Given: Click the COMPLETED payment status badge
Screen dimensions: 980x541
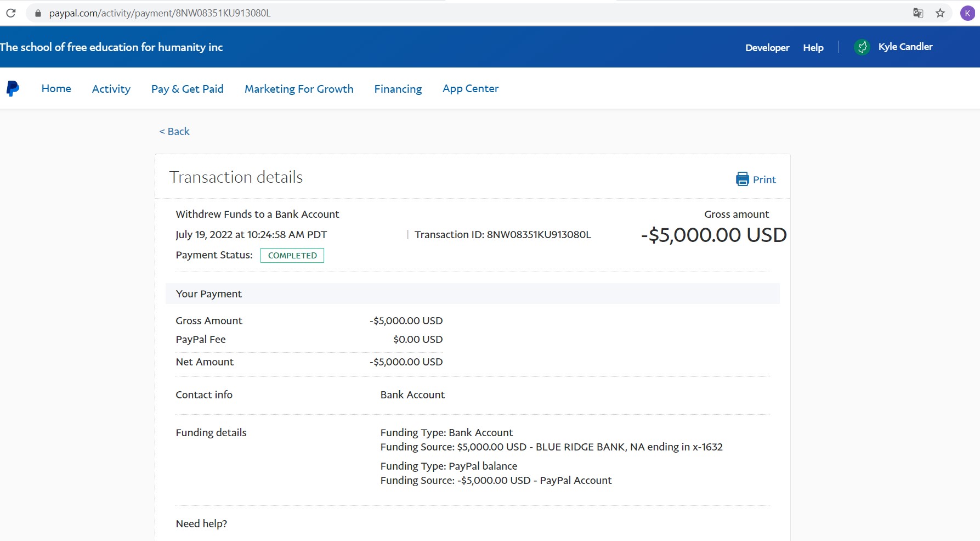Looking at the screenshot, I should pos(292,255).
